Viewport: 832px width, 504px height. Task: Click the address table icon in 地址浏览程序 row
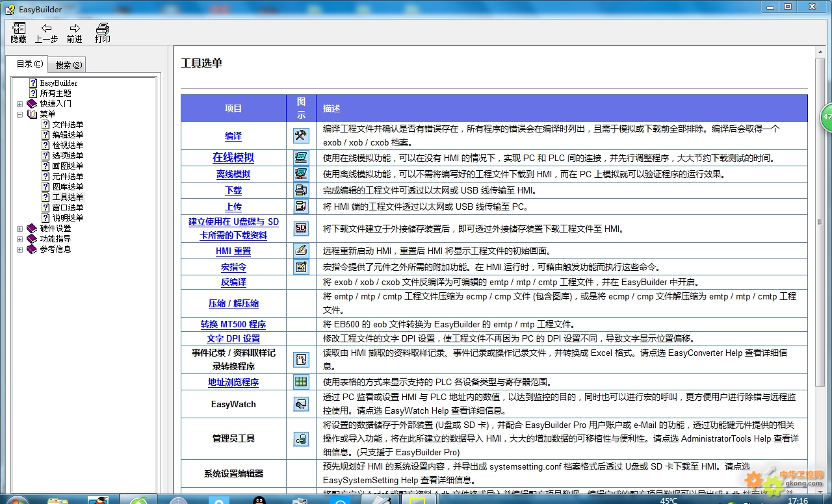(x=301, y=382)
